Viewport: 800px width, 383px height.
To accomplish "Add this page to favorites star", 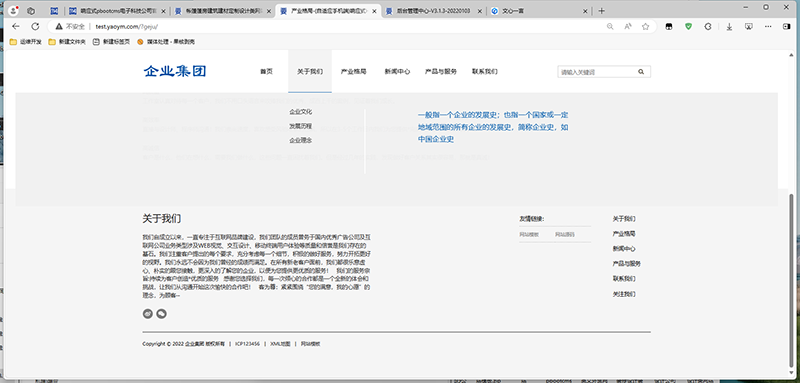I will click(645, 27).
